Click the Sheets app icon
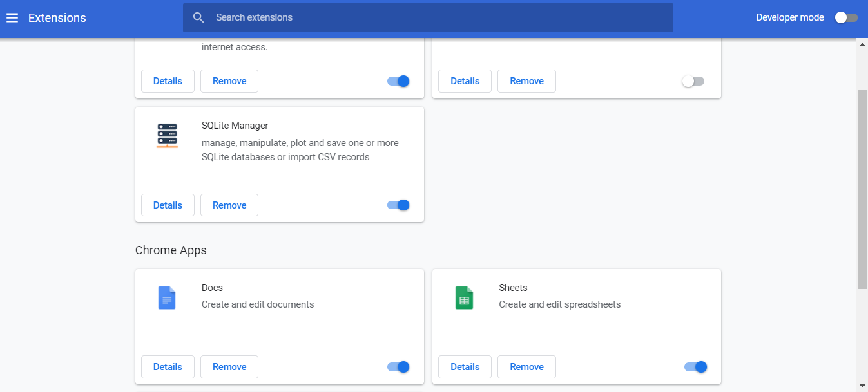The width and height of the screenshot is (868, 392). [x=465, y=298]
